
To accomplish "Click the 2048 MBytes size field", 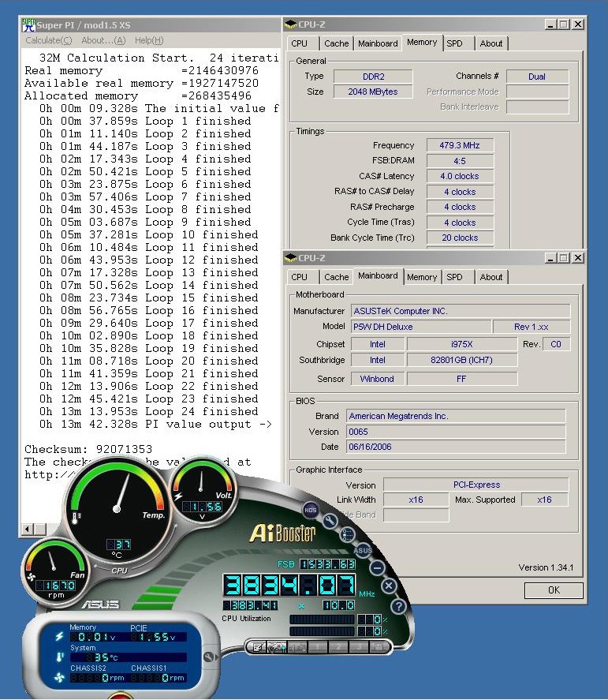I will (x=373, y=92).
